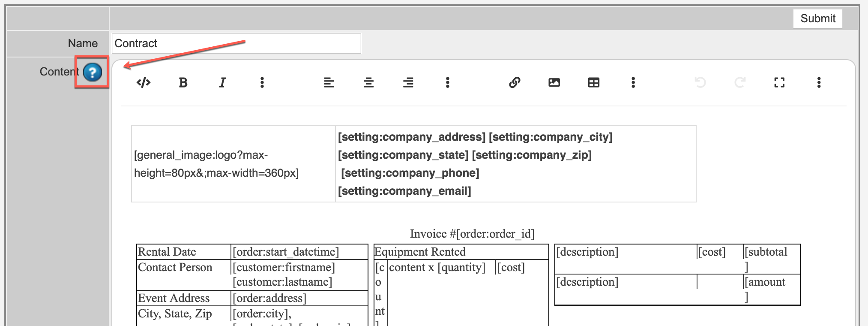The image size is (868, 326).
Task: Click the first [description] cell next to [cost]
Action: 626,259
